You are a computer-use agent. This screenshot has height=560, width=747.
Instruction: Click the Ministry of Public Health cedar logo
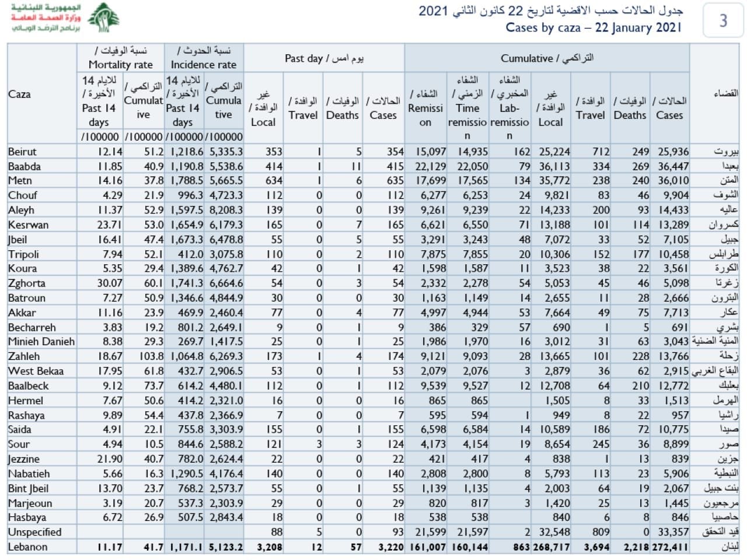[104, 18]
